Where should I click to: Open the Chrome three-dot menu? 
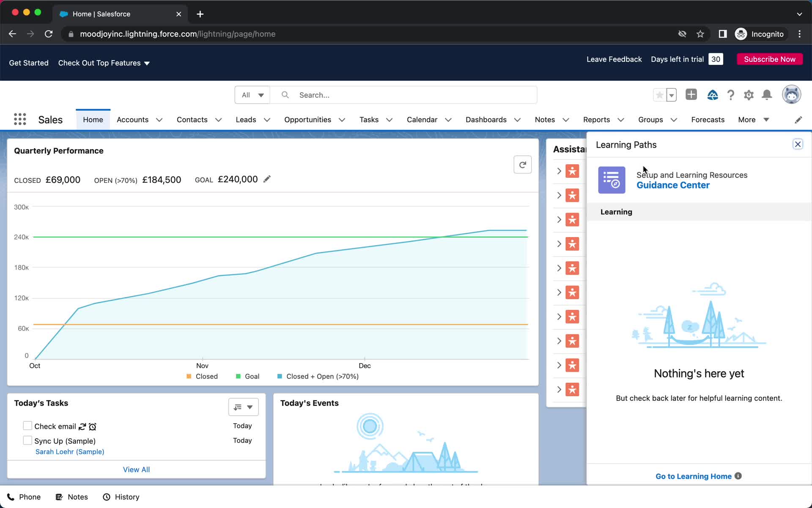[x=799, y=34]
